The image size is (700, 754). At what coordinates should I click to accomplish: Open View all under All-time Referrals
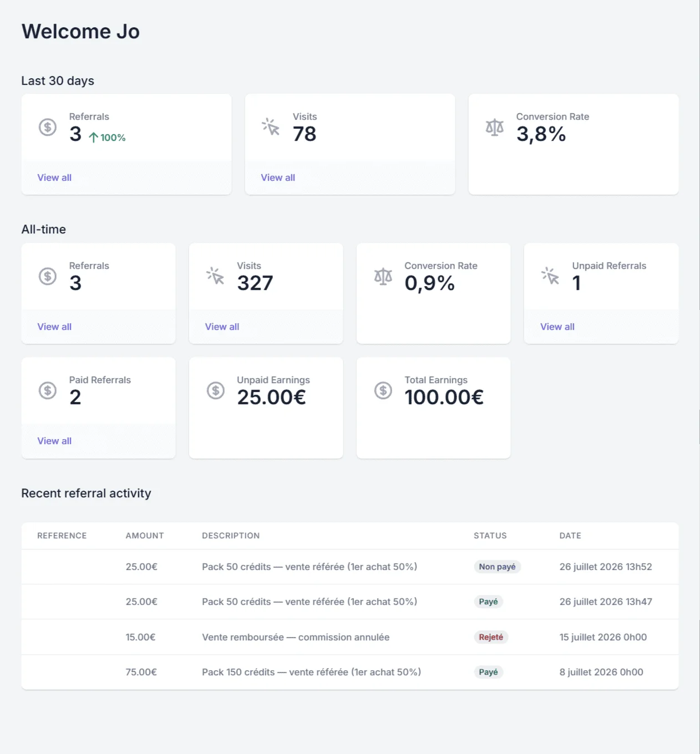coord(54,327)
